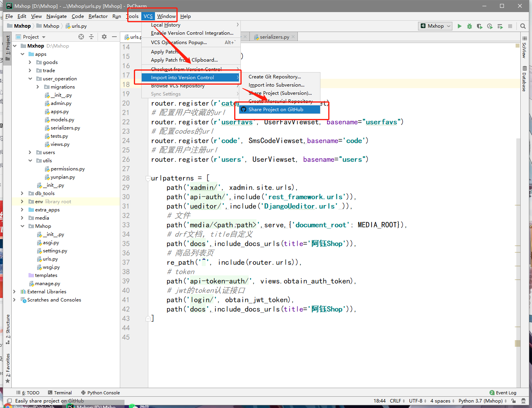Toggle the read-only lock icon in status bar
This screenshot has height=408, width=532.
coord(513,401)
